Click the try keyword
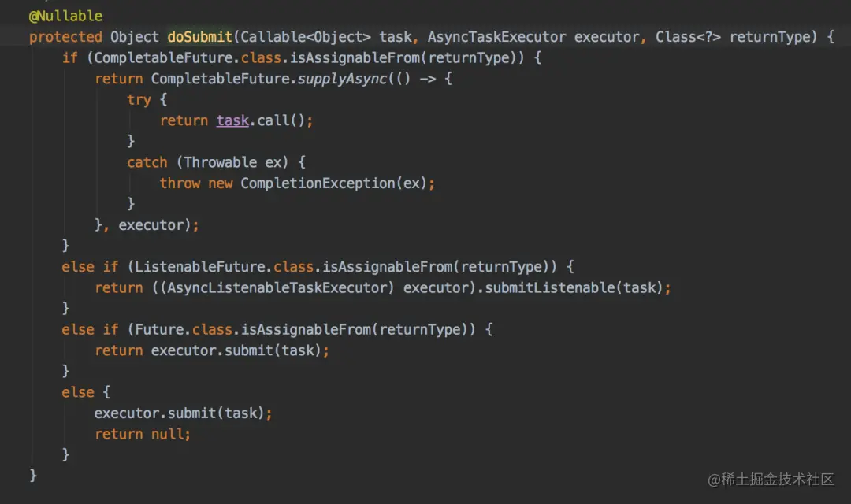 (x=139, y=100)
